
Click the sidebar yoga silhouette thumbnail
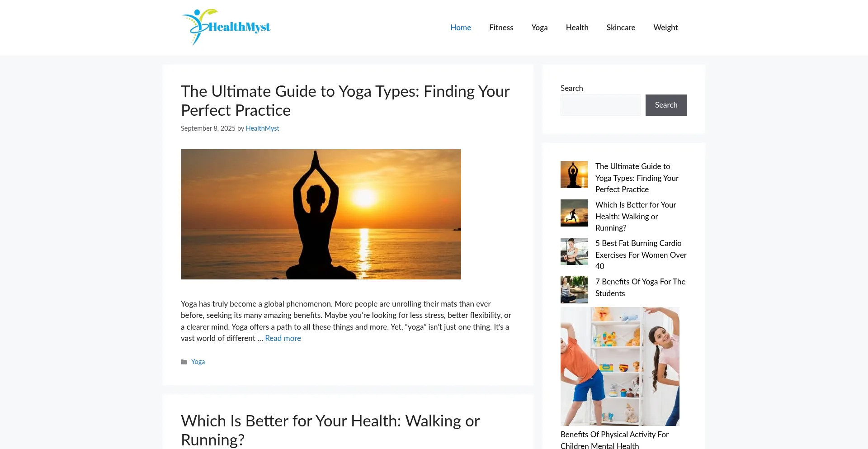pyautogui.click(x=574, y=175)
